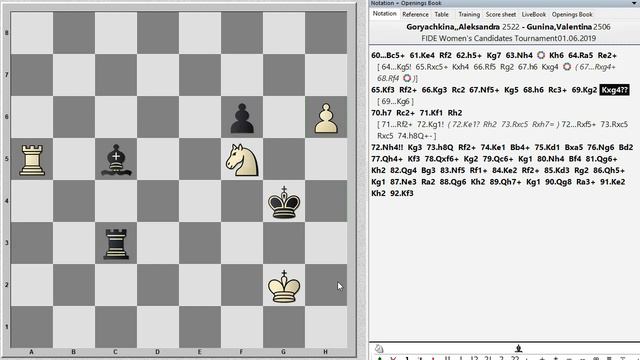Go to move 65.Kf3
Screen dimensions: 640x360
pos(383,90)
